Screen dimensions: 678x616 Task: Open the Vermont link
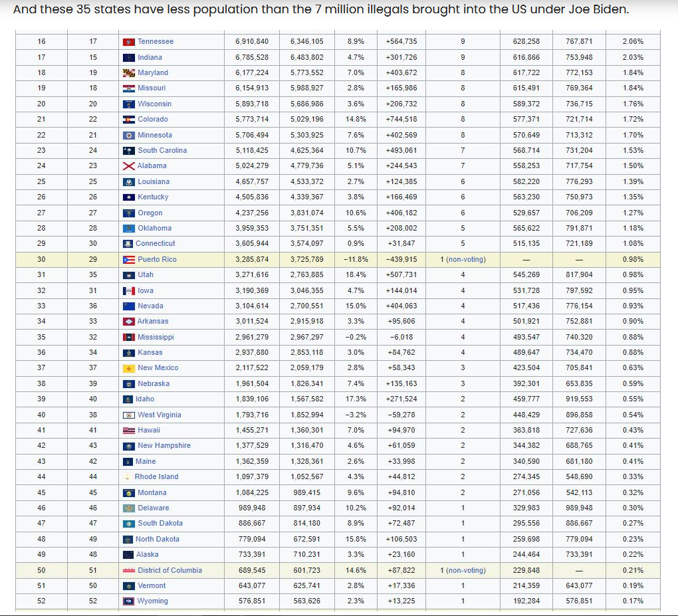click(152, 585)
